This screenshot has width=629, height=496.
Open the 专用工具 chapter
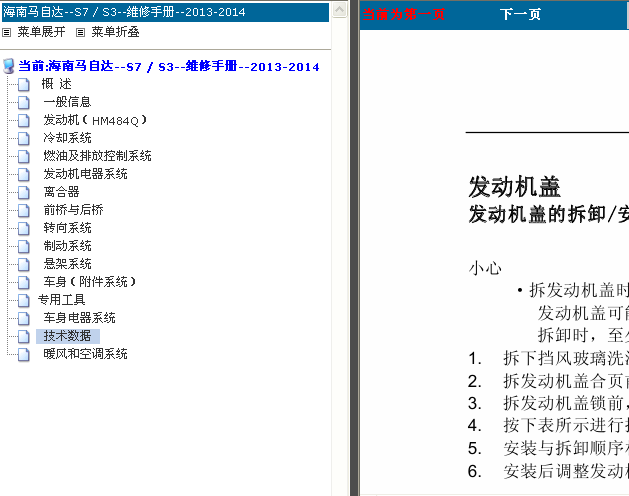61,300
